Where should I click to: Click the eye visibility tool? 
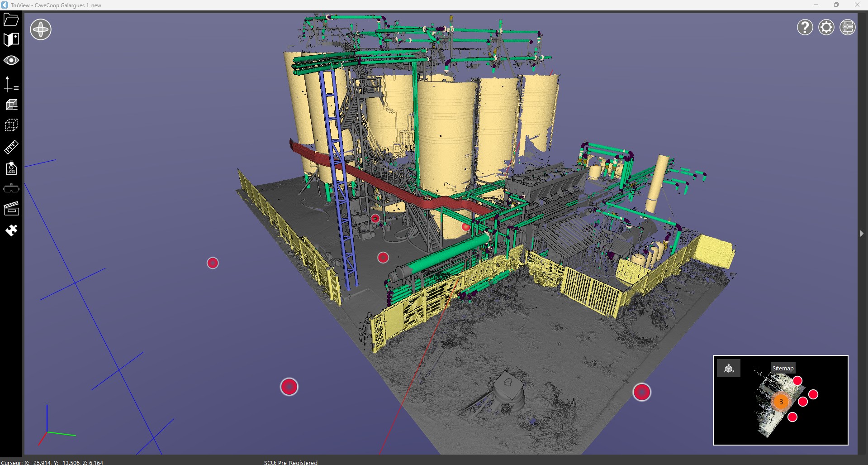click(11, 60)
